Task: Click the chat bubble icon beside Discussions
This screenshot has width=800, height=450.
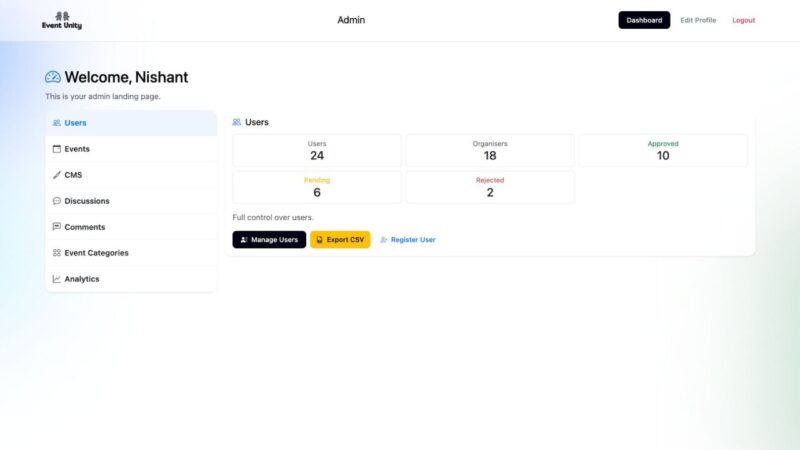Action: (x=57, y=201)
